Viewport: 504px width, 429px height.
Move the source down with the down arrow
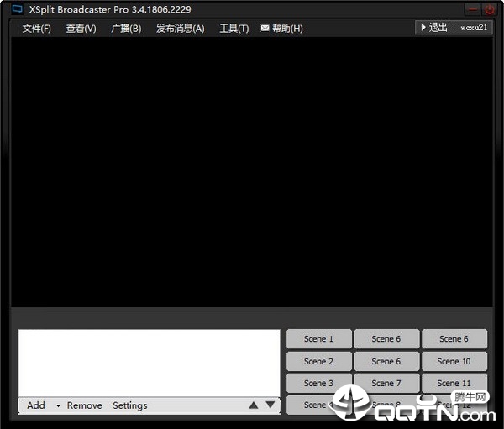(x=270, y=405)
